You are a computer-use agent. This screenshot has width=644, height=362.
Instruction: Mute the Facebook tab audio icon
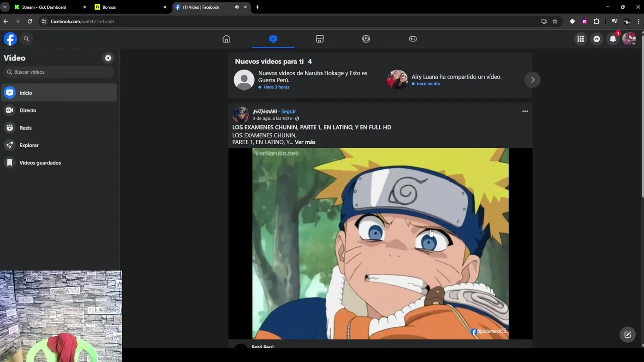236,7
